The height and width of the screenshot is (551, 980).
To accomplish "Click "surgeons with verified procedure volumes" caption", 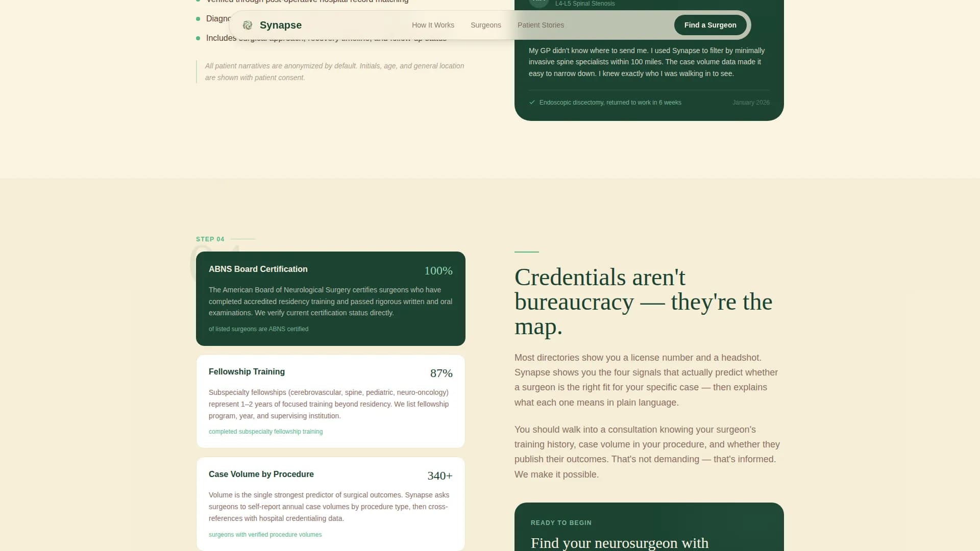I will point(265,535).
